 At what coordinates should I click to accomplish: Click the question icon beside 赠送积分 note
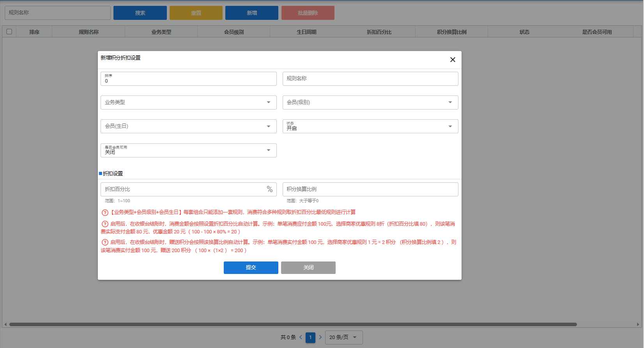pyautogui.click(x=105, y=242)
